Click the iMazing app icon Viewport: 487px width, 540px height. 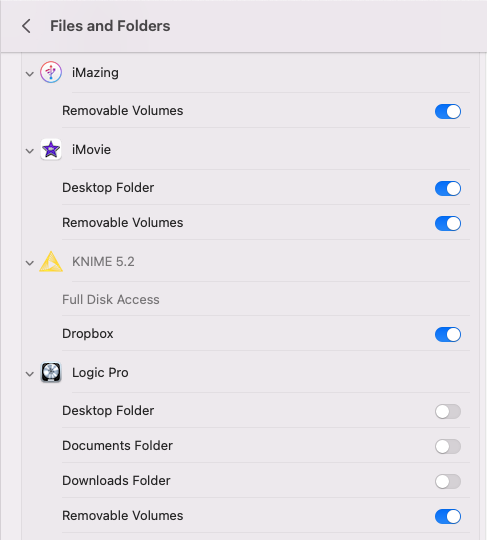(x=51, y=72)
